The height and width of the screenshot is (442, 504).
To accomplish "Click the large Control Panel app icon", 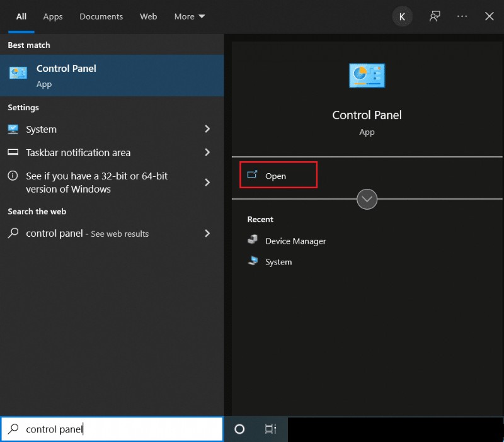I will (367, 75).
